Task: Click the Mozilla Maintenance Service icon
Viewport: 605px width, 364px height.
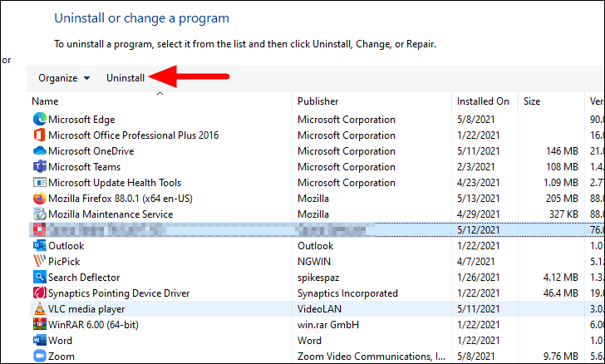Action: coord(39,214)
